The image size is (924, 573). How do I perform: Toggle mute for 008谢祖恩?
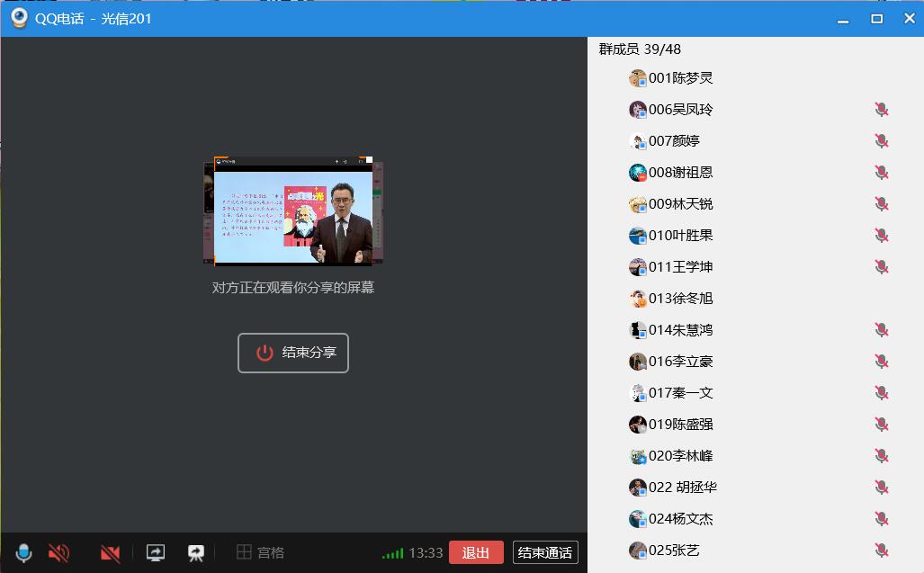(x=881, y=172)
